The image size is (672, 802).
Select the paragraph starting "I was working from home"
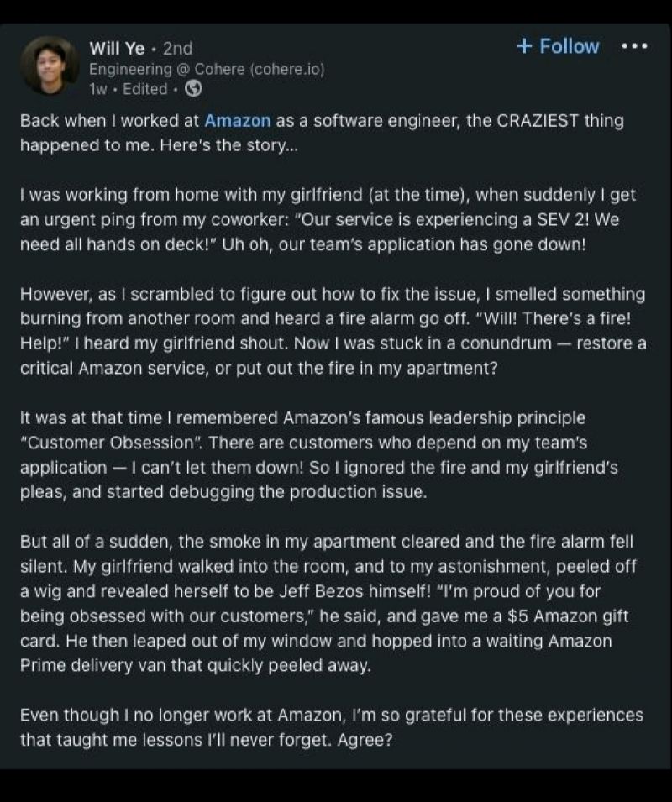[328, 219]
